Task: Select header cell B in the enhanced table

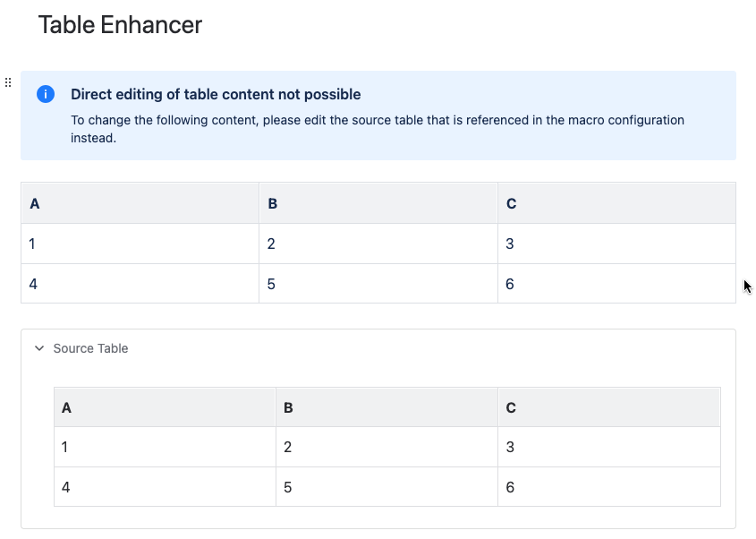Action: 378,203
